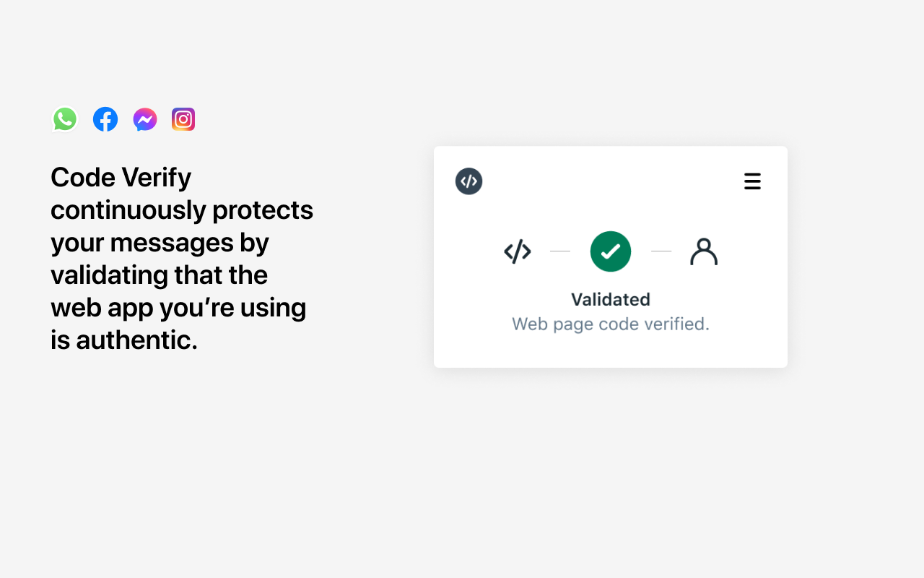
Task: Click the Code Verify round logo in popup
Action: (x=468, y=181)
